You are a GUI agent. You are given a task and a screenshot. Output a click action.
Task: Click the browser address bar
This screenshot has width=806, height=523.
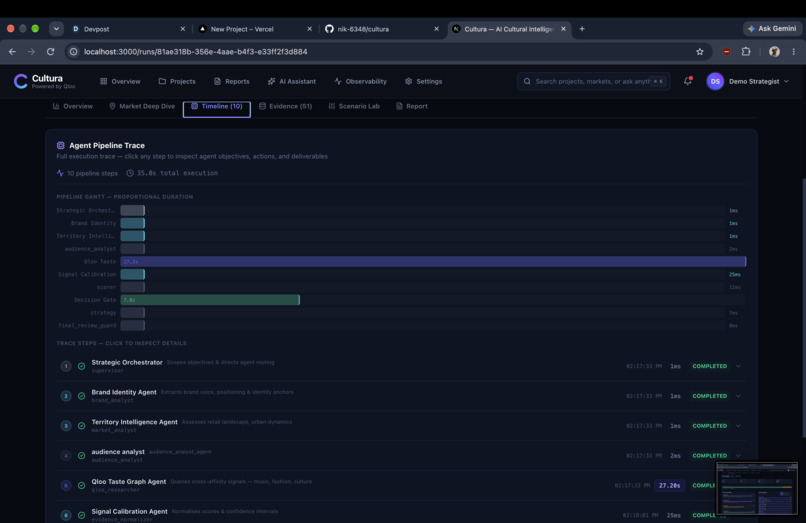[388, 51]
